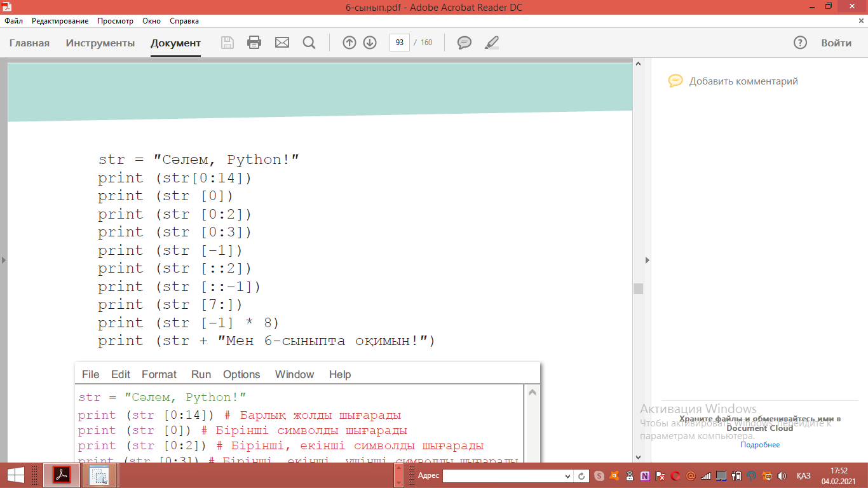Click the Windows Start button

tap(15, 475)
